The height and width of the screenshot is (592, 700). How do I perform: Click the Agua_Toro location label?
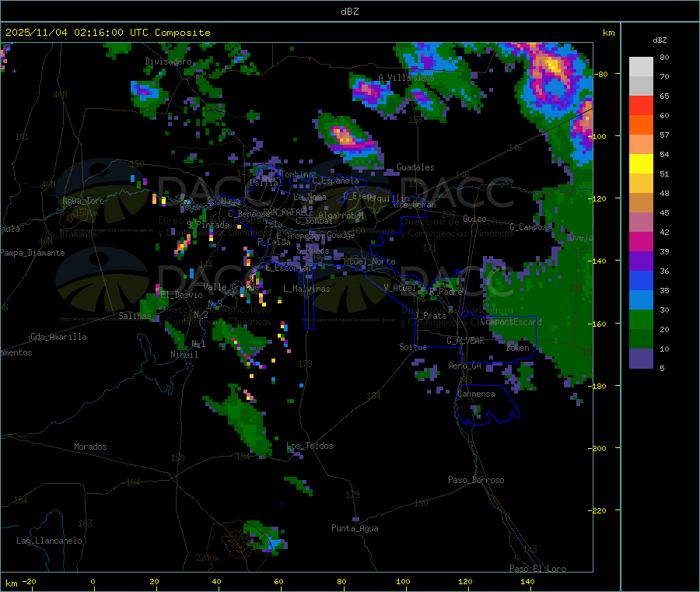[x=83, y=201]
